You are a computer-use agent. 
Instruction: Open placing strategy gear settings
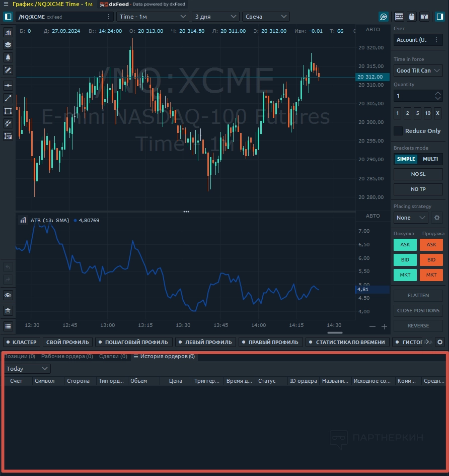pos(437,218)
